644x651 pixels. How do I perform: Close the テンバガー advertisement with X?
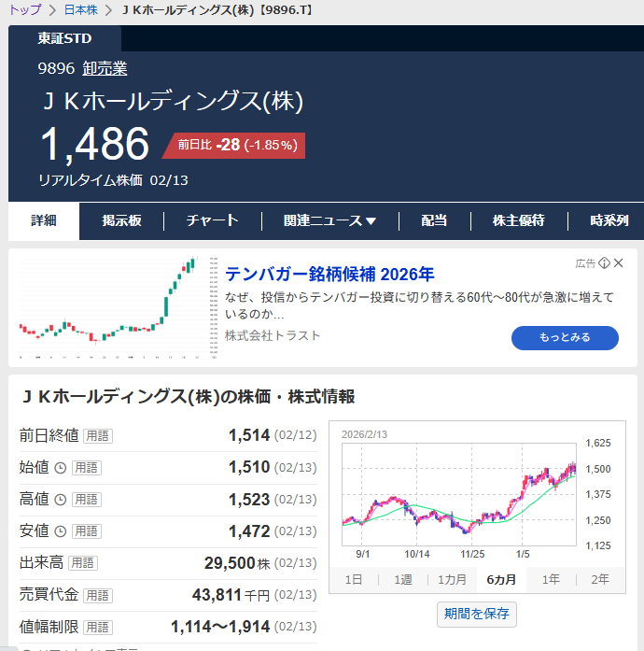(x=618, y=263)
